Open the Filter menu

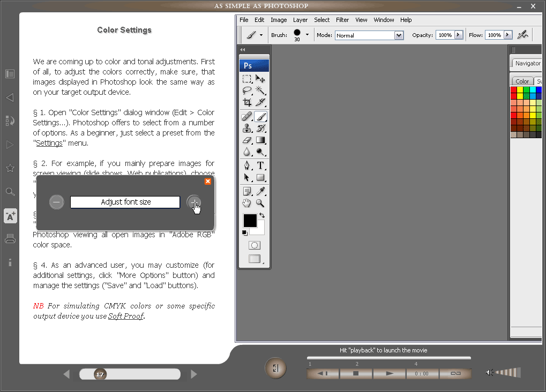(x=342, y=20)
